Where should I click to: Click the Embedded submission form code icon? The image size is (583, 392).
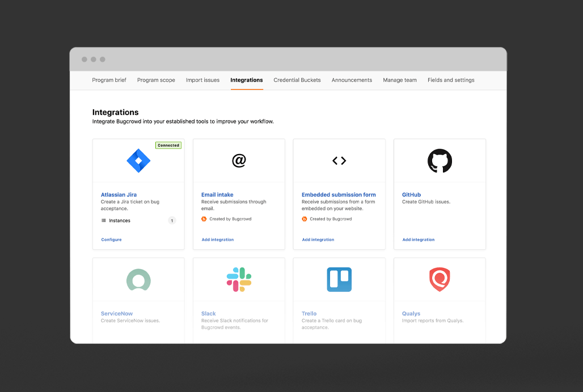(x=339, y=161)
